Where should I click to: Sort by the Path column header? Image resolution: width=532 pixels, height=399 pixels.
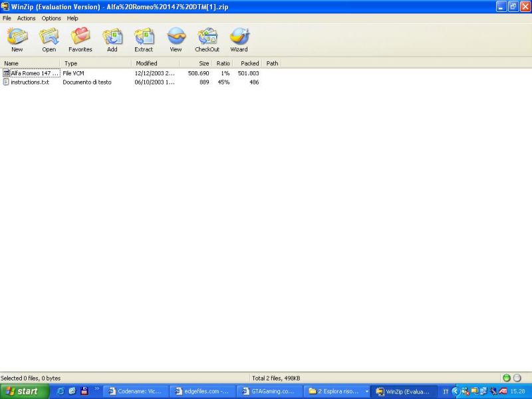click(x=271, y=63)
